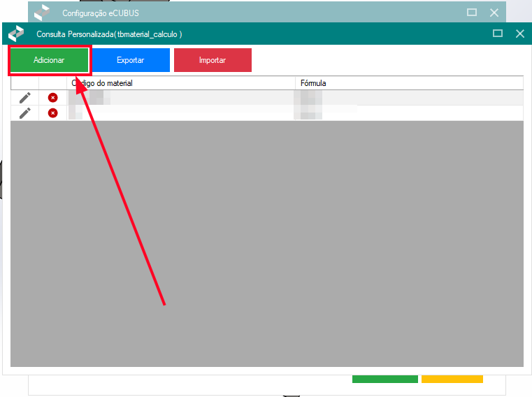The image size is (532, 397).
Task: Close the Consulta Personalizada window
Action: [x=519, y=34]
